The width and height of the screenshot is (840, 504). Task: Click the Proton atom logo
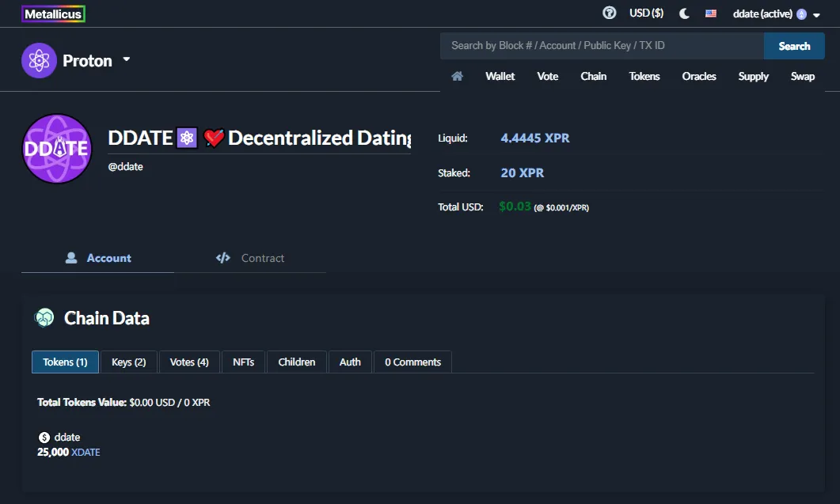coord(39,60)
